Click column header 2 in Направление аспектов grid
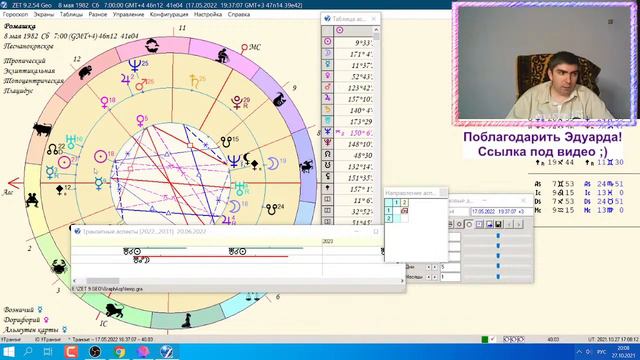Viewport: 640px width, 360px height. click(x=404, y=202)
